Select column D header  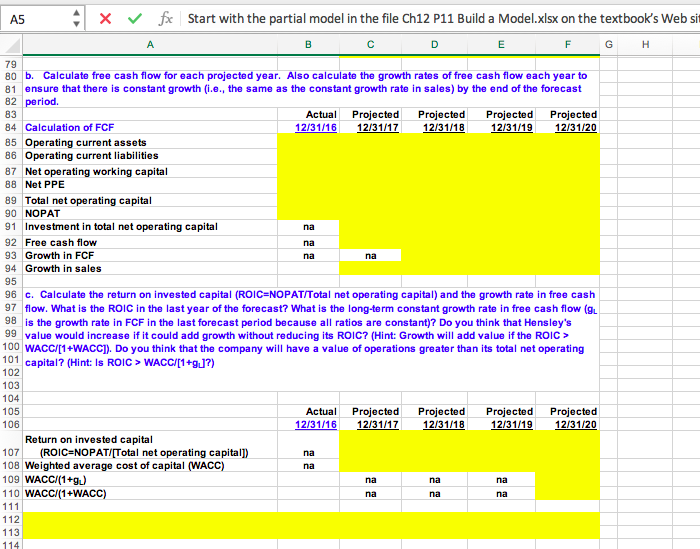point(434,45)
